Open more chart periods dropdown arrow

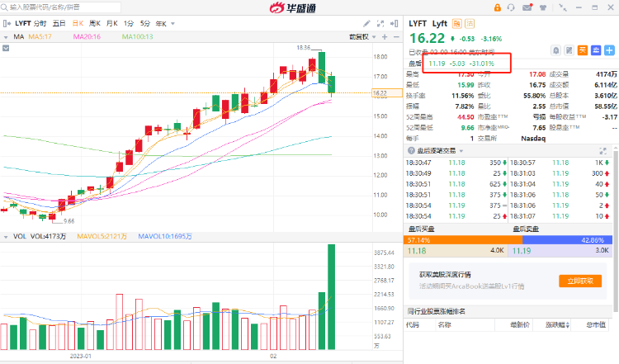pos(173,24)
